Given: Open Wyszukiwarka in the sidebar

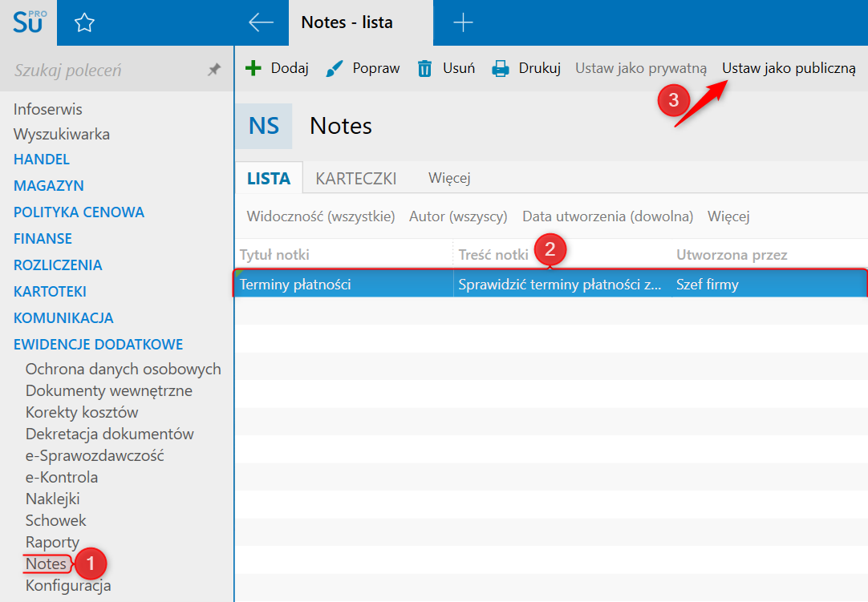Looking at the screenshot, I should 62,135.
